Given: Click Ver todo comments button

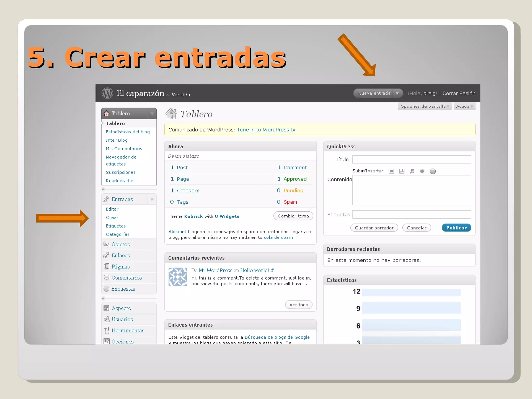Looking at the screenshot, I should pyautogui.click(x=299, y=305).
